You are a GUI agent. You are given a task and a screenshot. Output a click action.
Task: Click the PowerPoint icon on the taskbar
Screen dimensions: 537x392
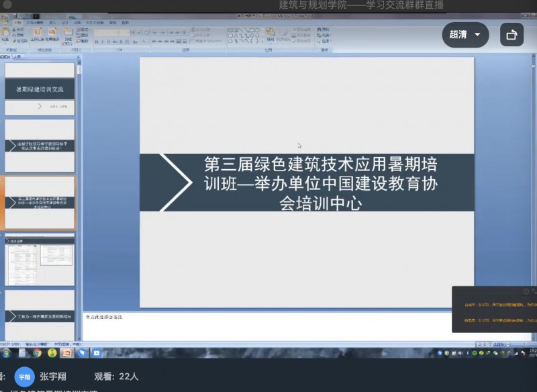66,352
